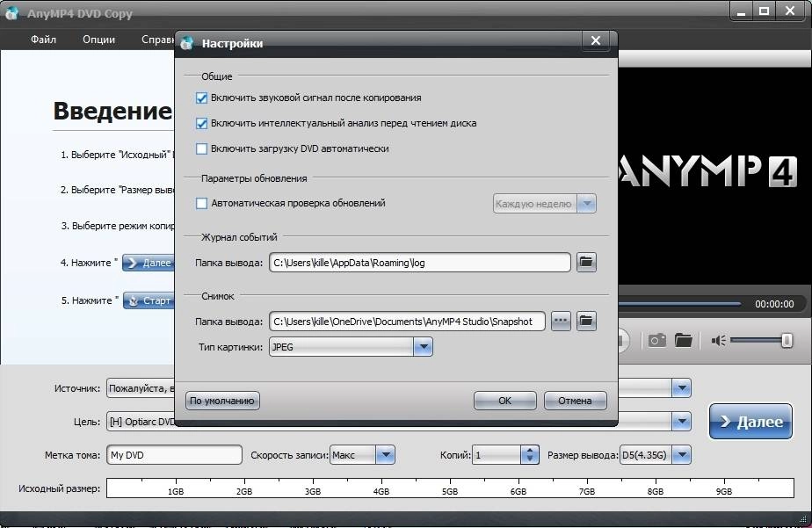
Task: Click Копий stepper arrows
Action: pyautogui.click(x=529, y=455)
